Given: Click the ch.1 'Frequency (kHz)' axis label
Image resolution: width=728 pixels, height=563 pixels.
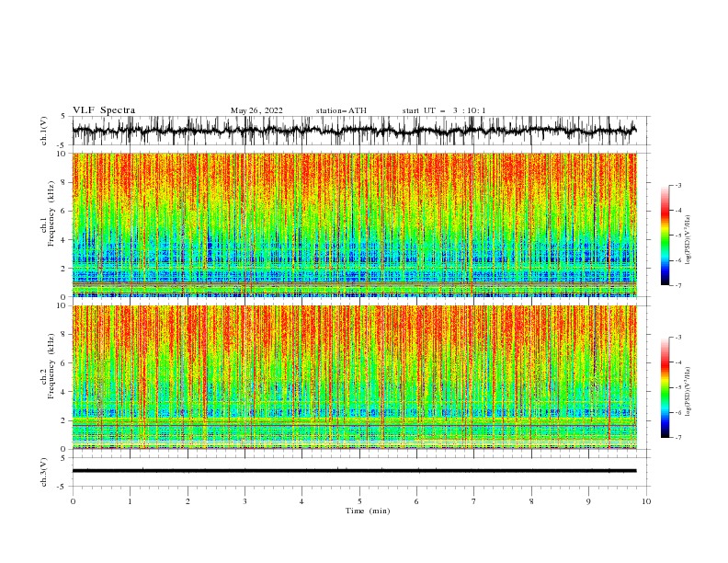Looking at the screenshot, I should 52,213.
